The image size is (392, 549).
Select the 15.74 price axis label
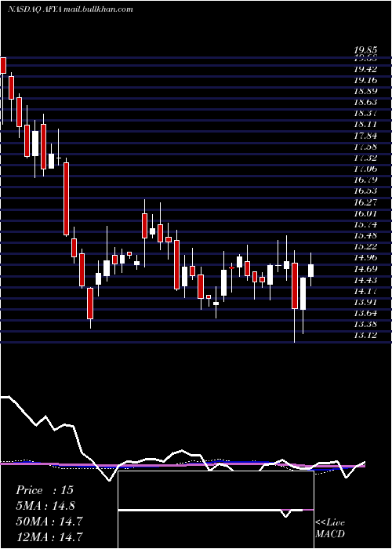tap(366, 224)
